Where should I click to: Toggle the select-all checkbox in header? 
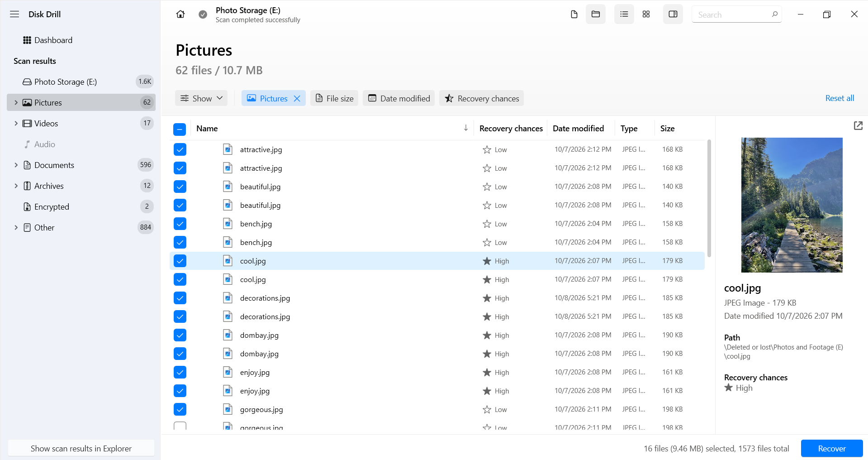coord(180,129)
